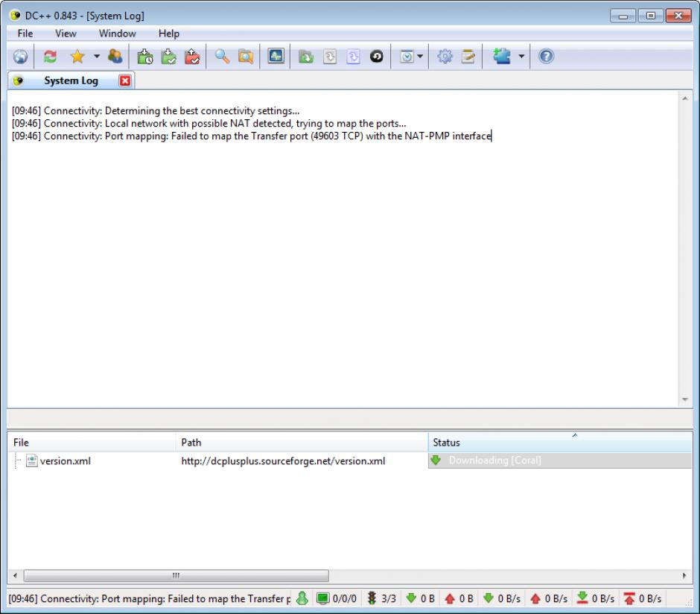Click the 'Failed to map the Transfer port' log line

click(x=252, y=136)
